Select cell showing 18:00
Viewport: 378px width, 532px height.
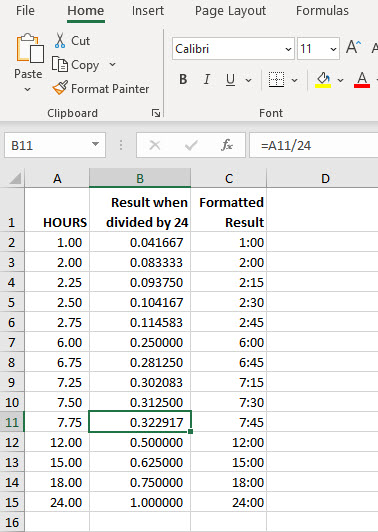tap(229, 482)
